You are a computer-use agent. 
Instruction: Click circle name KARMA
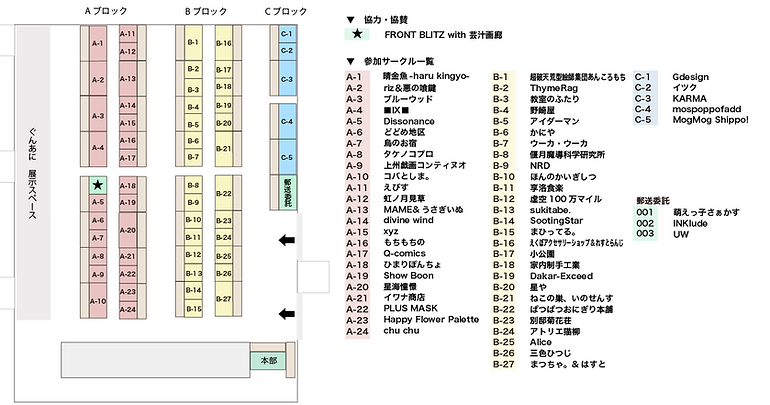[689, 98]
